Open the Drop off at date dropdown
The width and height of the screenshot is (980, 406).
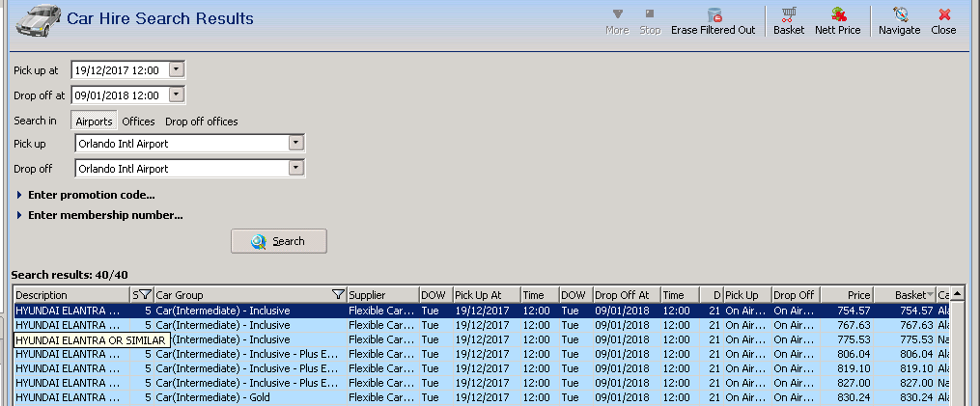pos(177,95)
